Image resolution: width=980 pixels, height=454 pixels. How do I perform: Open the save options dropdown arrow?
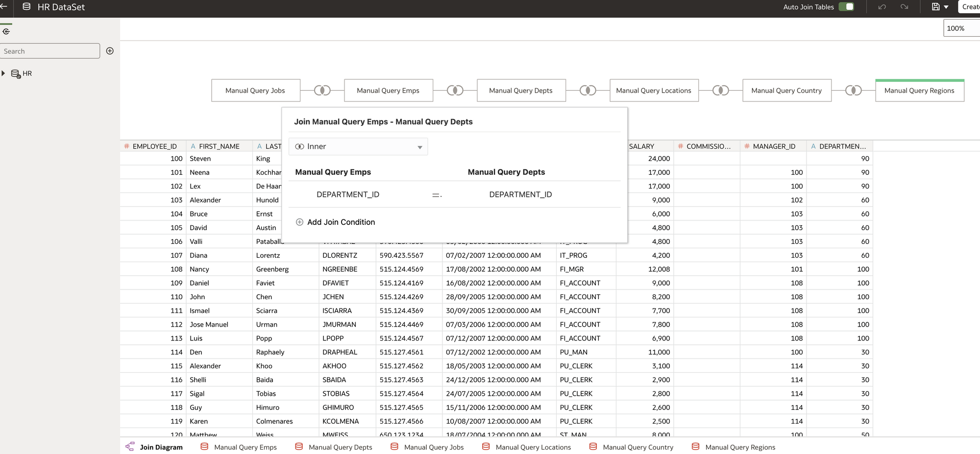point(946,7)
